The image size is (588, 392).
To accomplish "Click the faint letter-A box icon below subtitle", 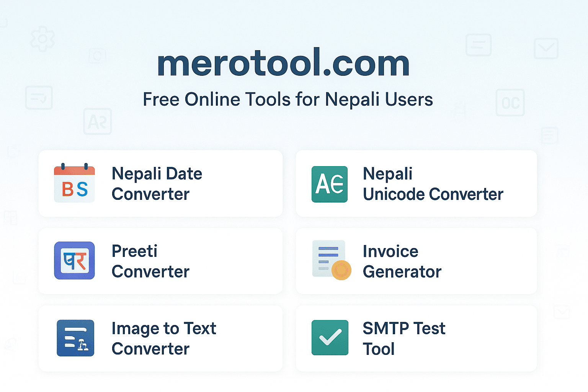I will [x=98, y=121].
